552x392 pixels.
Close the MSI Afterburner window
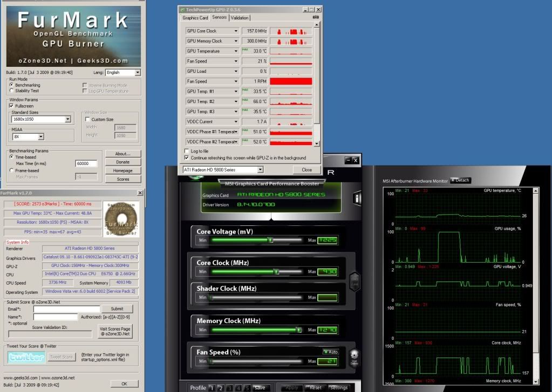(355, 160)
